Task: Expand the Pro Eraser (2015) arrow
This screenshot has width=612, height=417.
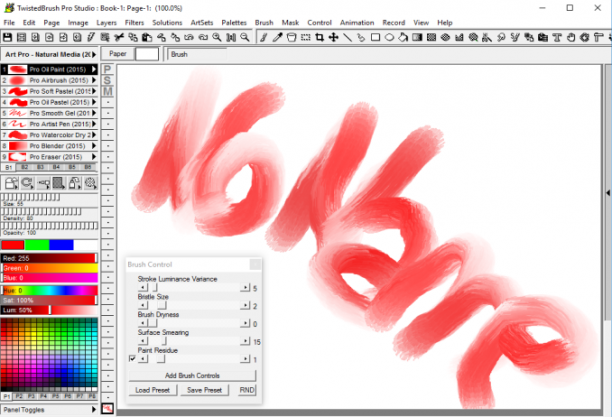Action: (x=94, y=157)
